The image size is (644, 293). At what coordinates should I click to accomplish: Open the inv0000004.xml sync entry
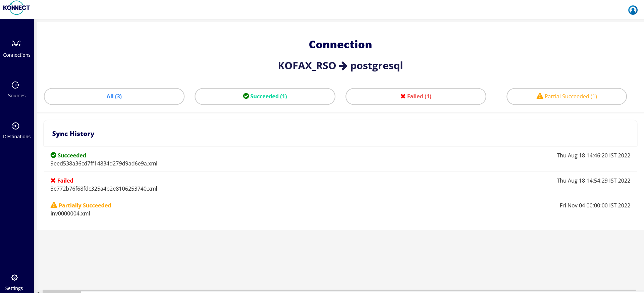[x=70, y=214]
